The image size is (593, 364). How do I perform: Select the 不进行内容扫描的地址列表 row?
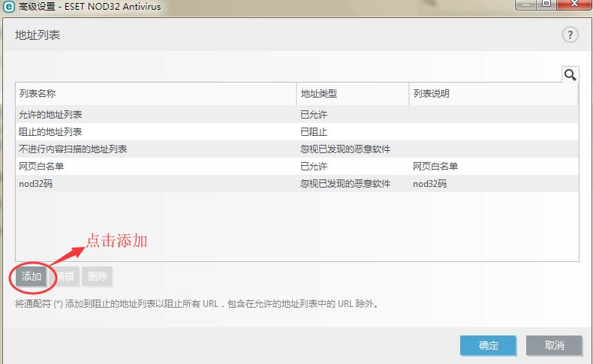pyautogui.click(x=297, y=149)
